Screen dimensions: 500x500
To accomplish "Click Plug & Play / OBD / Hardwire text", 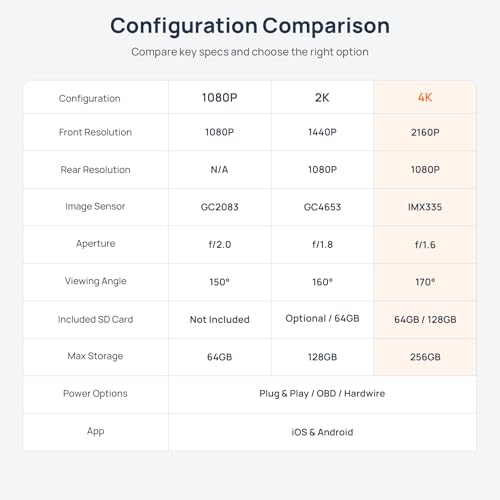I will [322, 394].
